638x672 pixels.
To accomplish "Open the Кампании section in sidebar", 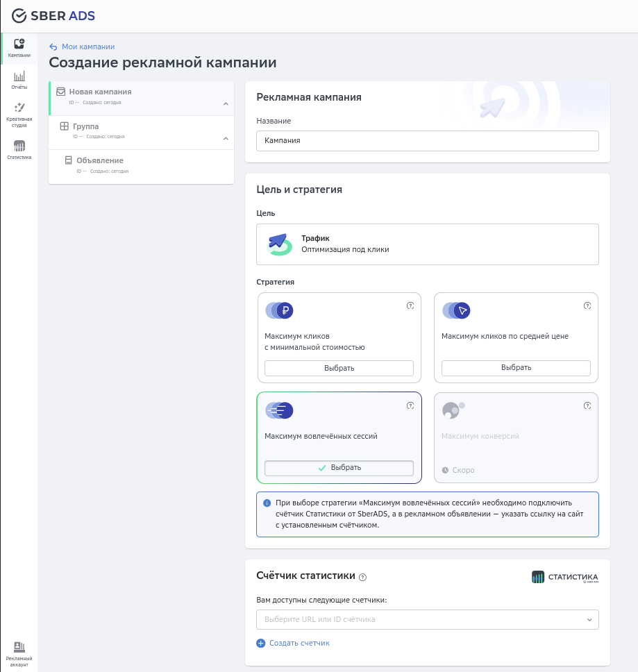I will coord(19,48).
